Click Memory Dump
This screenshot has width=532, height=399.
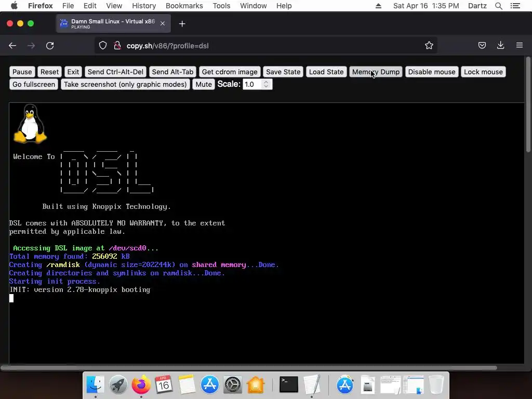[376, 72]
